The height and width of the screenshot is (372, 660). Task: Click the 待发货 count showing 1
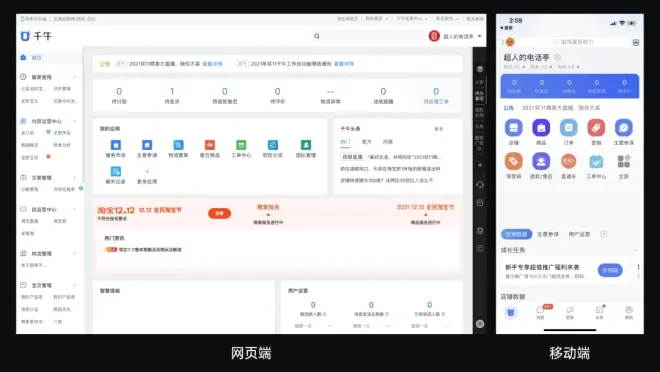click(172, 91)
